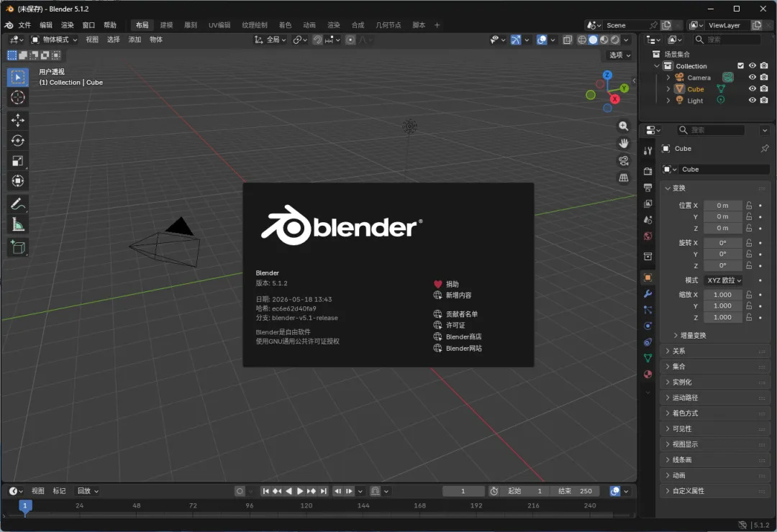Disable Cube in renders camera icon

[x=764, y=88]
